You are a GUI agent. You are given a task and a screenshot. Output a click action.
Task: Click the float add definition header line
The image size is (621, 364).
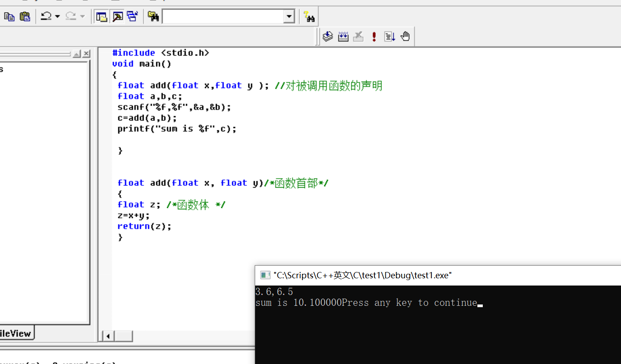pyautogui.click(x=223, y=183)
